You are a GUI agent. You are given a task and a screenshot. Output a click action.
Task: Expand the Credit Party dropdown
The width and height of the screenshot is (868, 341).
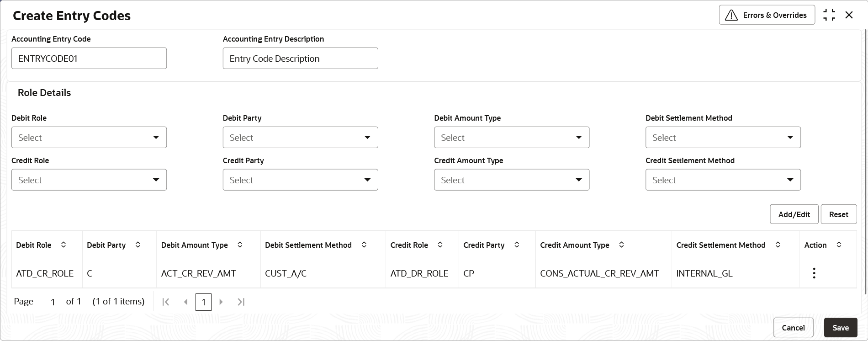click(x=300, y=180)
